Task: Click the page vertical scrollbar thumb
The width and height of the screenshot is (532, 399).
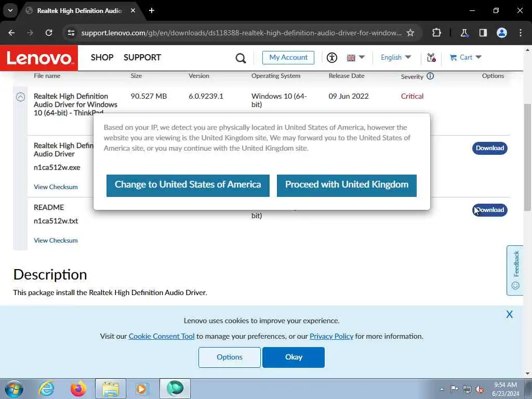Action: 527,157
